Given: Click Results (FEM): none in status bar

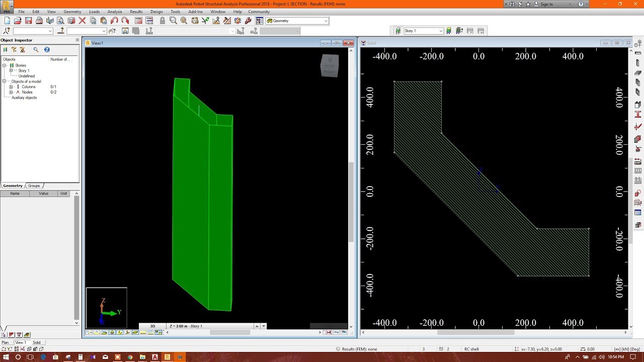Looking at the screenshot, I should [359, 348].
